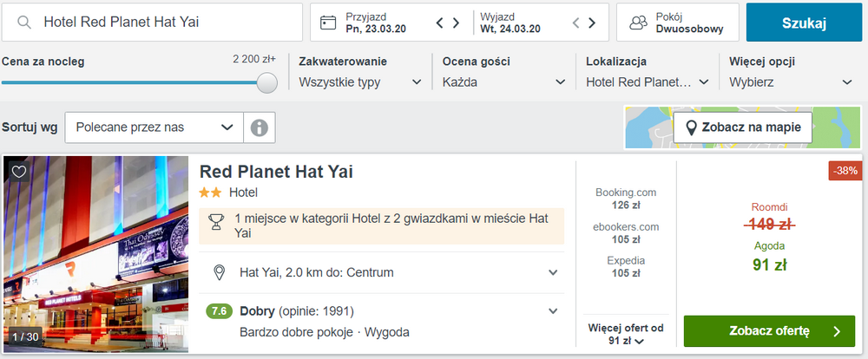Expand the Hat Yai location details chevron
The width and height of the screenshot is (868, 359).
[552, 272]
